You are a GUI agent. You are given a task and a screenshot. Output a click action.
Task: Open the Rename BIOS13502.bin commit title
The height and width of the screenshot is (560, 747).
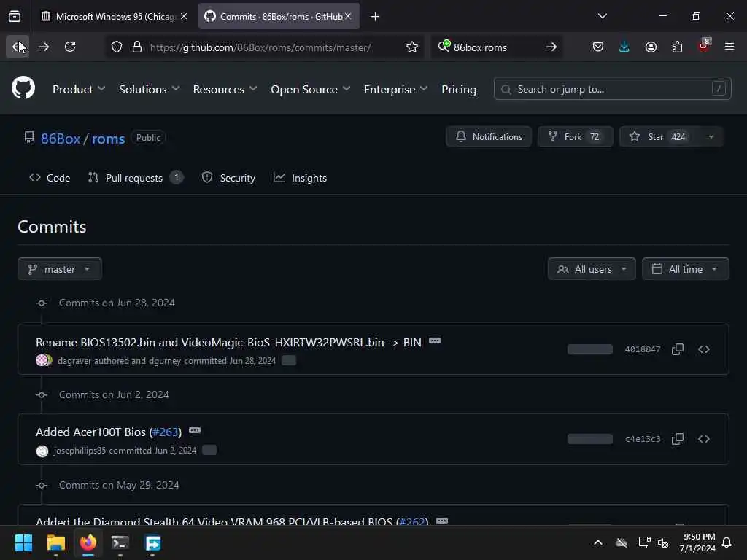coord(228,343)
